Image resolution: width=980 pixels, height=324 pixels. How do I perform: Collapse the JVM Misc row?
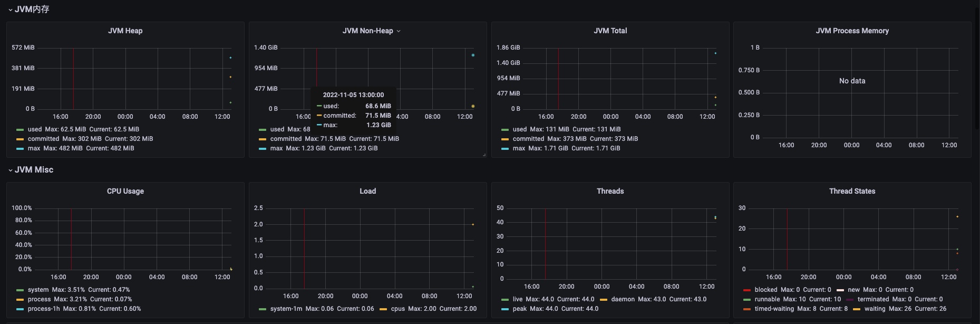click(31, 170)
